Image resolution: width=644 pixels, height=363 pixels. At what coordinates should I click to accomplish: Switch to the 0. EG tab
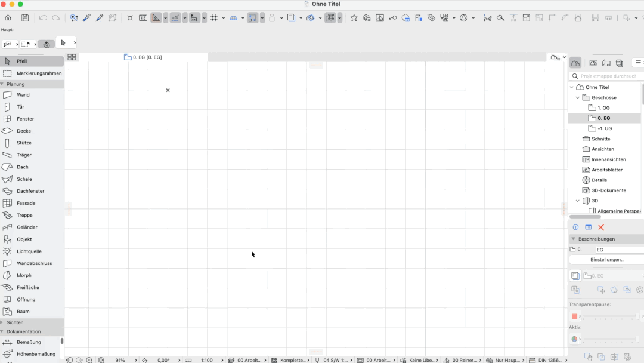point(143,57)
